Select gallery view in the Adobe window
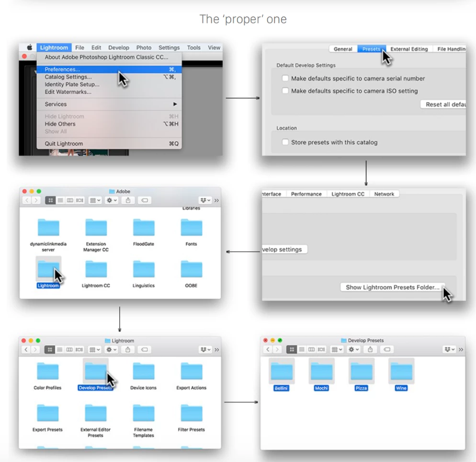 coord(79,200)
